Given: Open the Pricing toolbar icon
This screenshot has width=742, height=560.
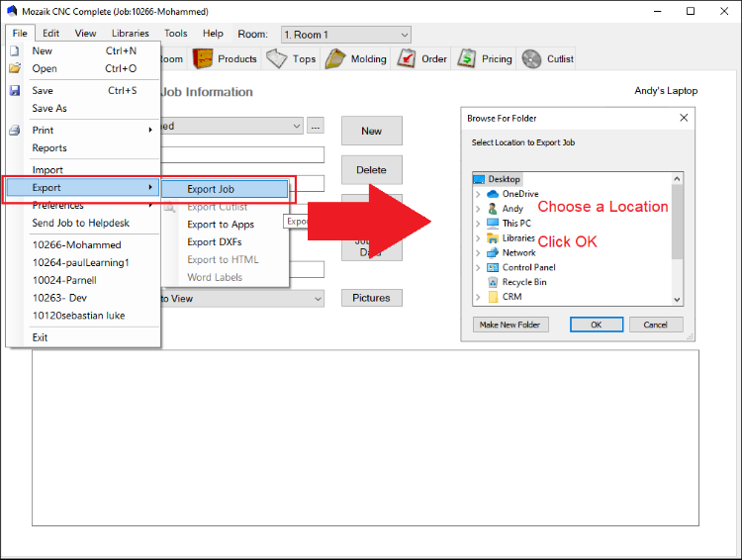Looking at the screenshot, I should tap(466, 59).
